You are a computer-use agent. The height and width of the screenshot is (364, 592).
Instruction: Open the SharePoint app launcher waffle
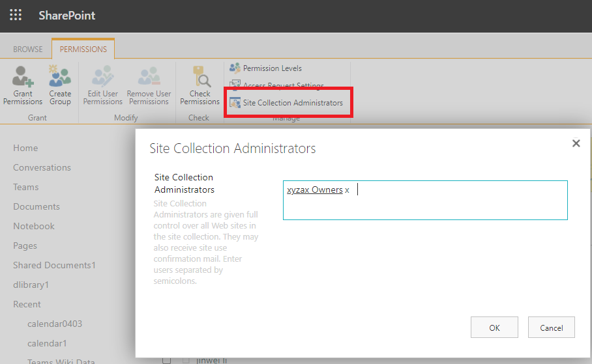point(16,15)
